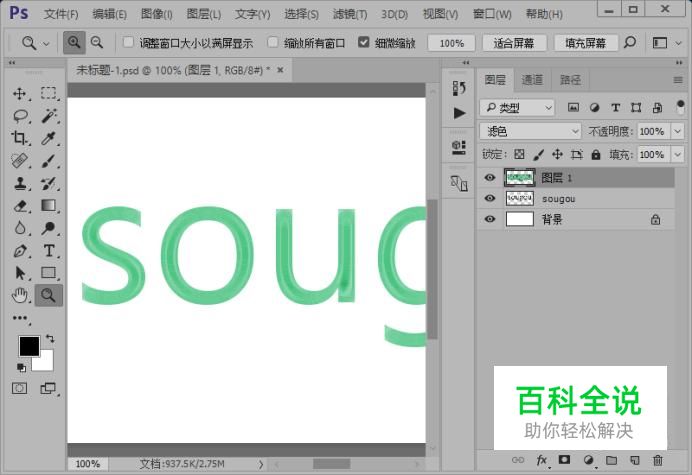The height and width of the screenshot is (475, 692).
Task: Select the Crop tool
Action: [x=19, y=138]
